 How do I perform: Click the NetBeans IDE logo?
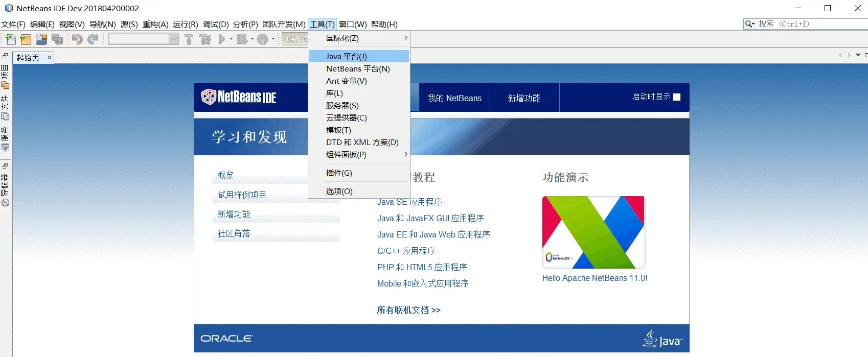pyautogui.click(x=239, y=97)
